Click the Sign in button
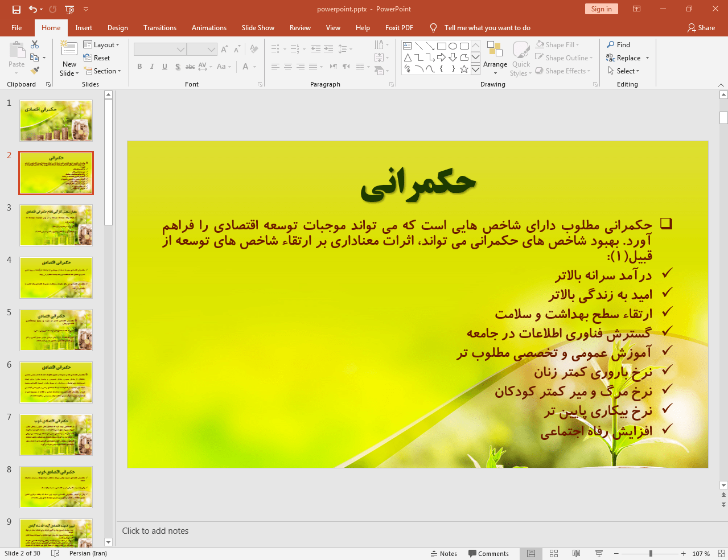Screen dimensions: 728x560 tap(601, 9)
